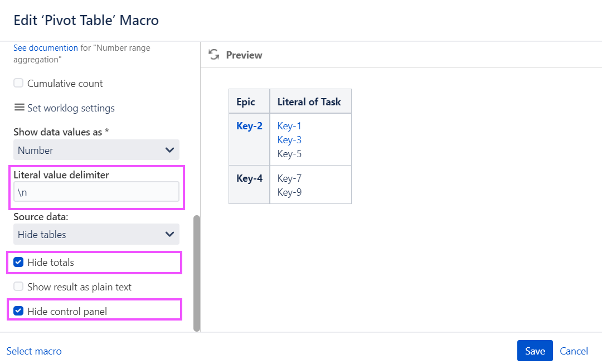The image size is (602, 364).
Task: Open the See documentation link
Action: [x=46, y=47]
